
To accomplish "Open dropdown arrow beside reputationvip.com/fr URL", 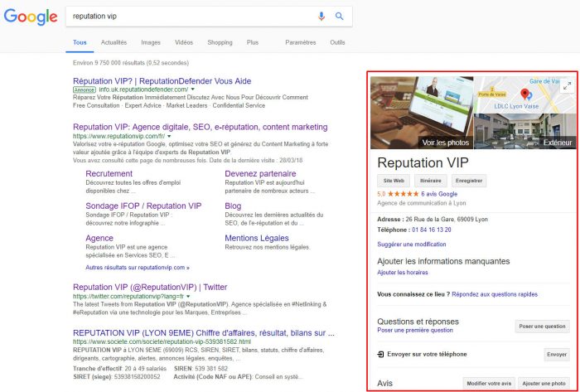I will (169, 136).
